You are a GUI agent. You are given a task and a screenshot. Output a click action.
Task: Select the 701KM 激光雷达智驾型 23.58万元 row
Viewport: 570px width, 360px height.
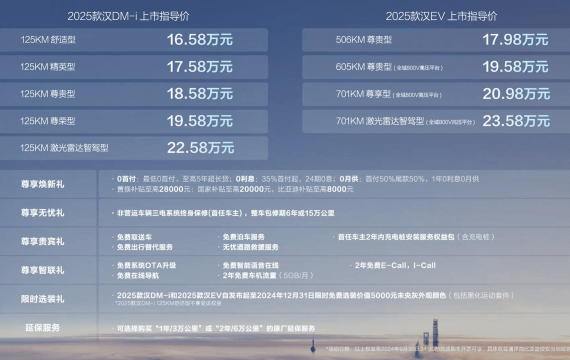pyautogui.click(x=436, y=121)
